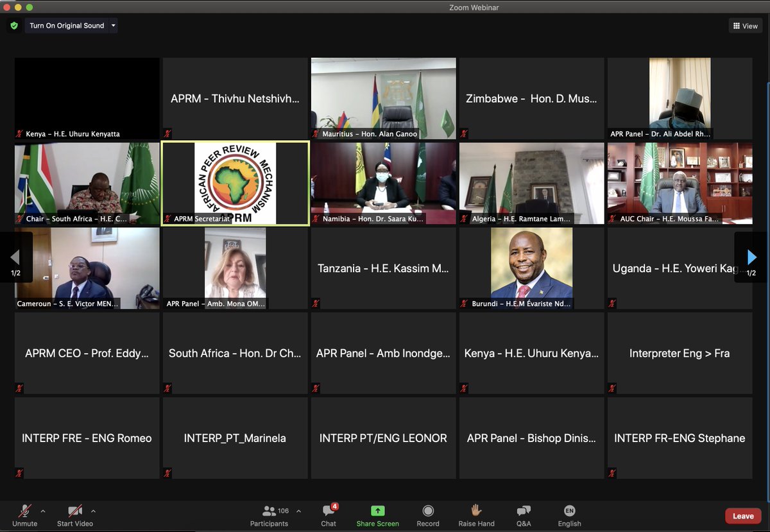The height and width of the screenshot is (532, 770).
Task: Select the APRM Secretariat logo tile
Action: click(235, 184)
